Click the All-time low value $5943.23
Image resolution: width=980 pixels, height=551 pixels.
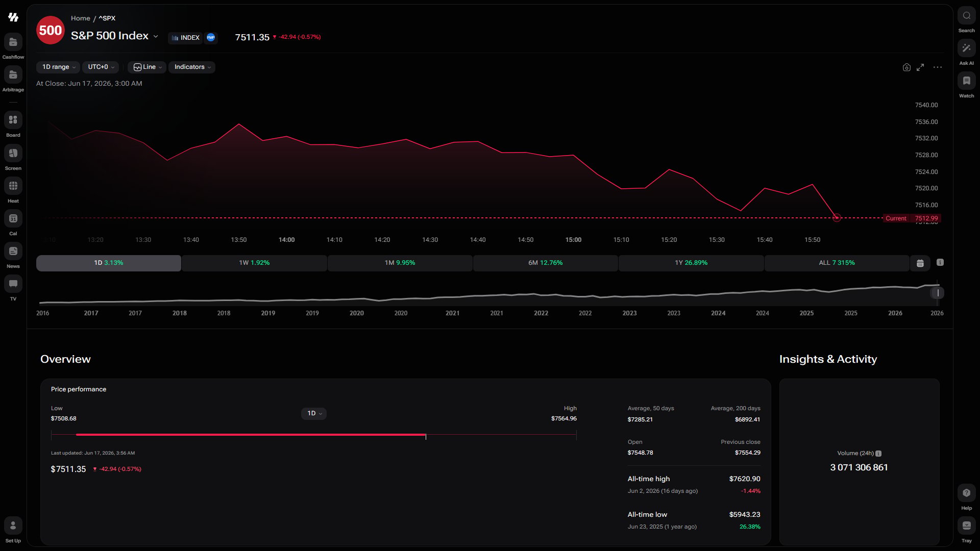[745, 514]
